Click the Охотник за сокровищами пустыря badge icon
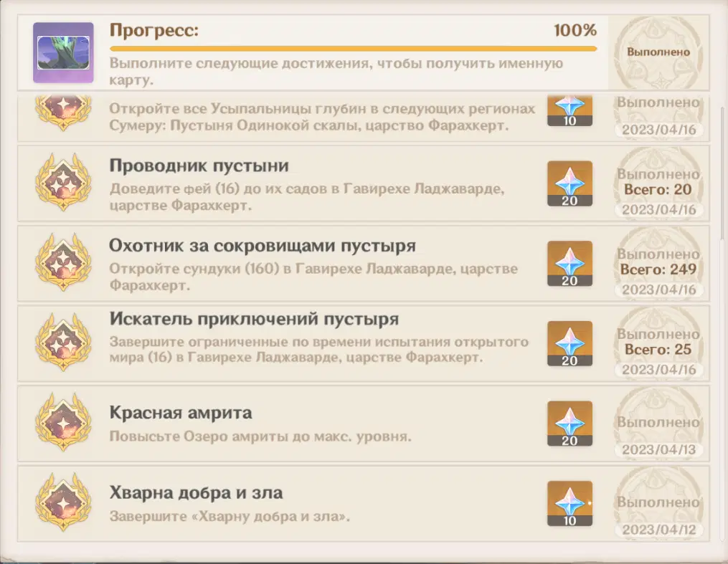The height and width of the screenshot is (564, 728). [x=63, y=264]
